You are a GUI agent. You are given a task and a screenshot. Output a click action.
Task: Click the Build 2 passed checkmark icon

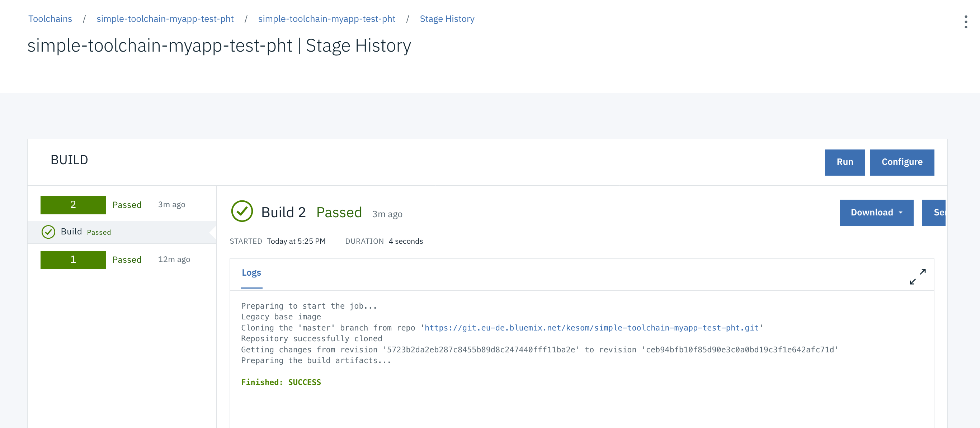click(x=242, y=211)
